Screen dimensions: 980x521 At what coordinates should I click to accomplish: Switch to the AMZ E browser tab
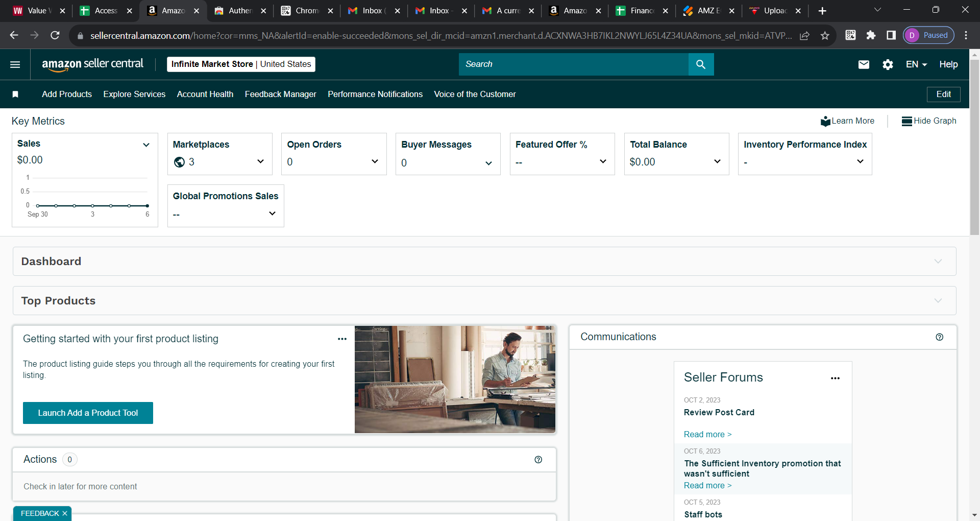point(709,11)
